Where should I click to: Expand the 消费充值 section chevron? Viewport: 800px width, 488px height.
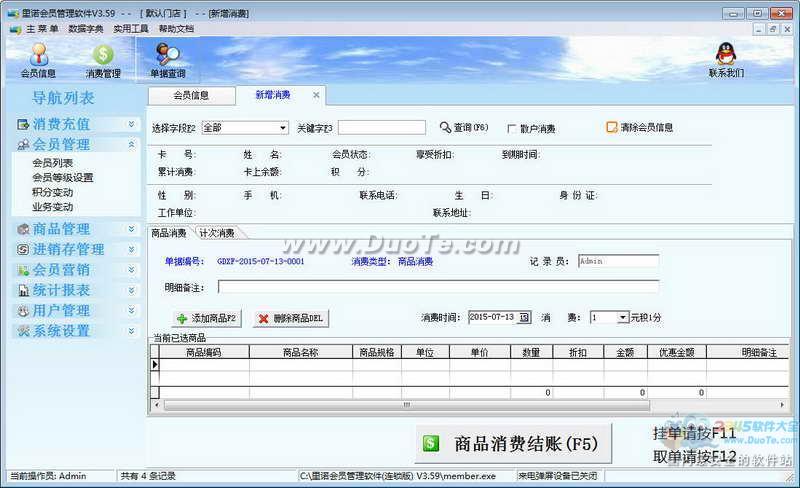(132, 124)
